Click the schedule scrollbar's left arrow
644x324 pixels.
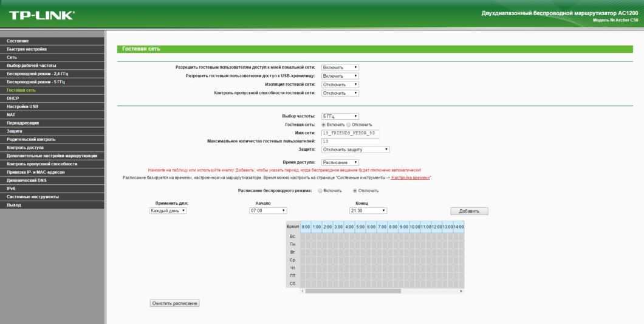coord(303,291)
